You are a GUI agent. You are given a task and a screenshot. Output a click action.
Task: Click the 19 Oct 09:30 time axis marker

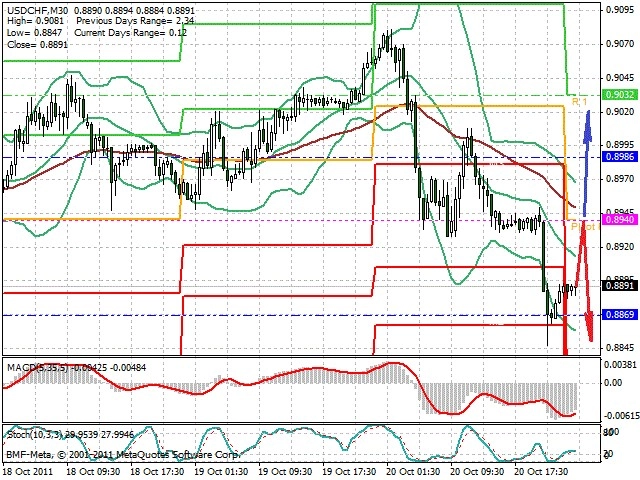coord(286,471)
